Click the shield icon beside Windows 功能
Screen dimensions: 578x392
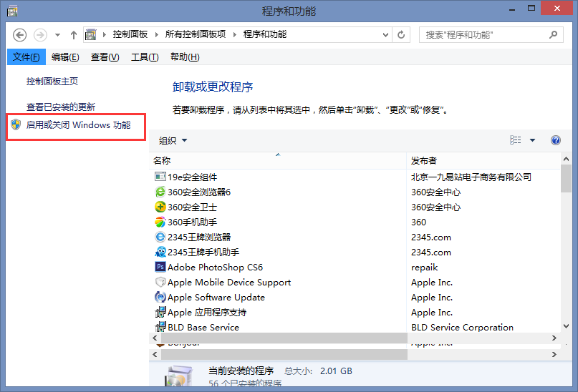pyautogui.click(x=16, y=124)
